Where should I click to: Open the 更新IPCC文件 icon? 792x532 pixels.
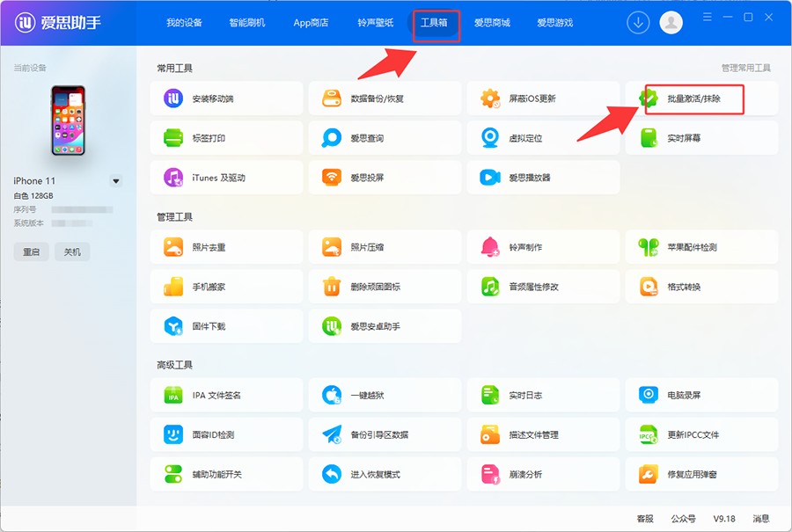649,434
